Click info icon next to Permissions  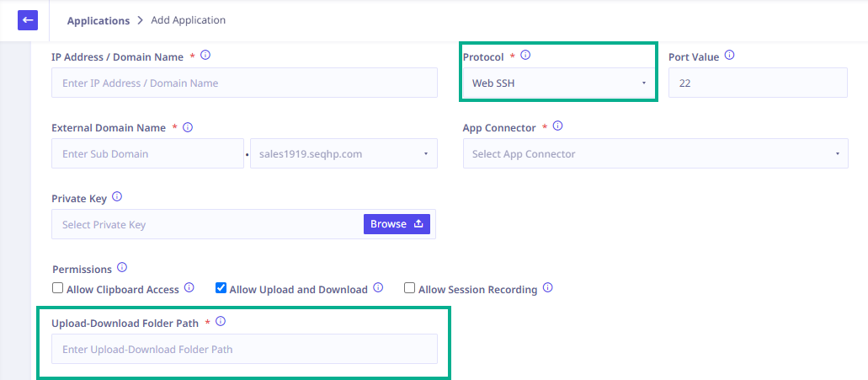(122, 268)
